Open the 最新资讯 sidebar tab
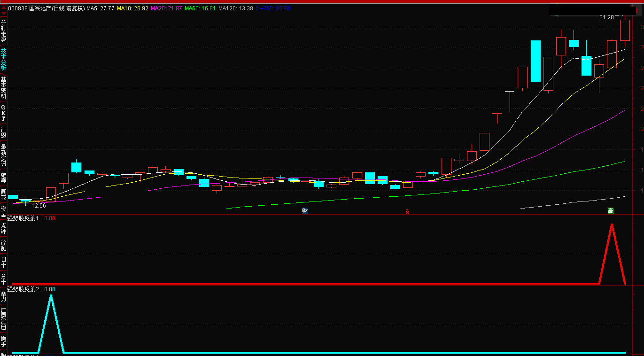This screenshot has width=644, height=356. click(4, 155)
